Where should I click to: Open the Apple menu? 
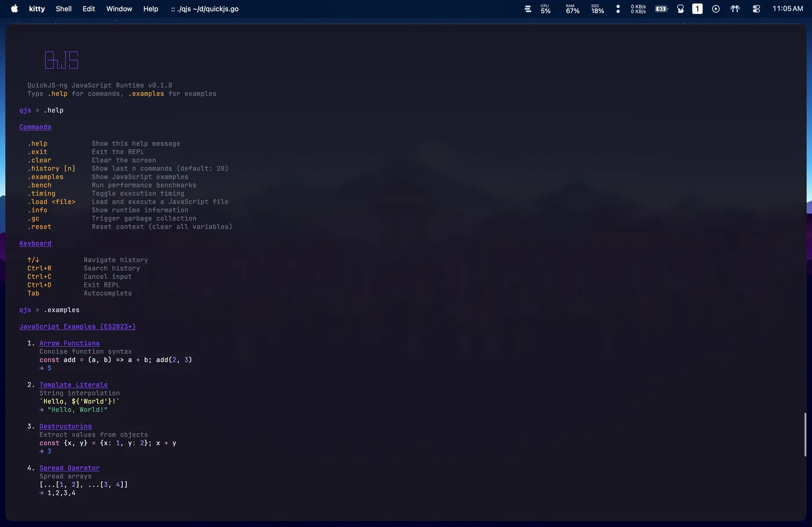[x=14, y=9]
